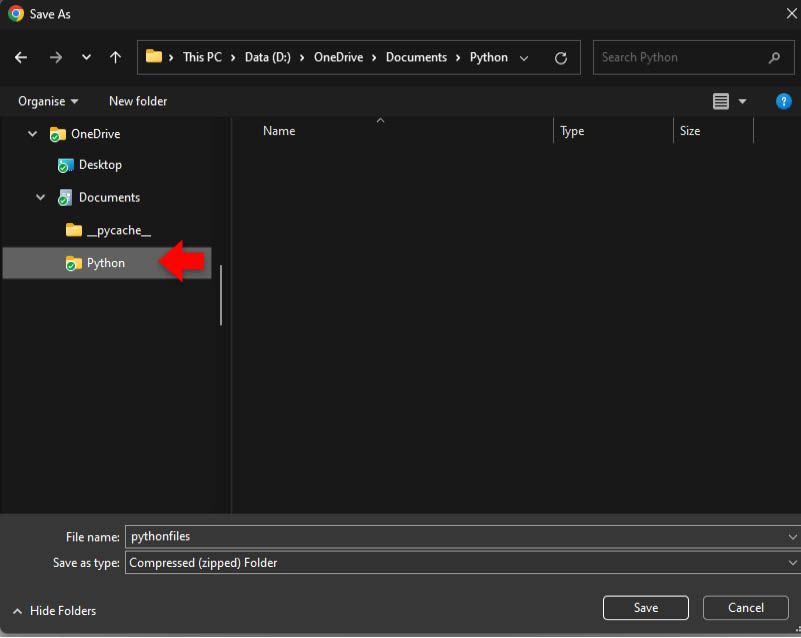Navigate to Documents in breadcrumb

416,57
